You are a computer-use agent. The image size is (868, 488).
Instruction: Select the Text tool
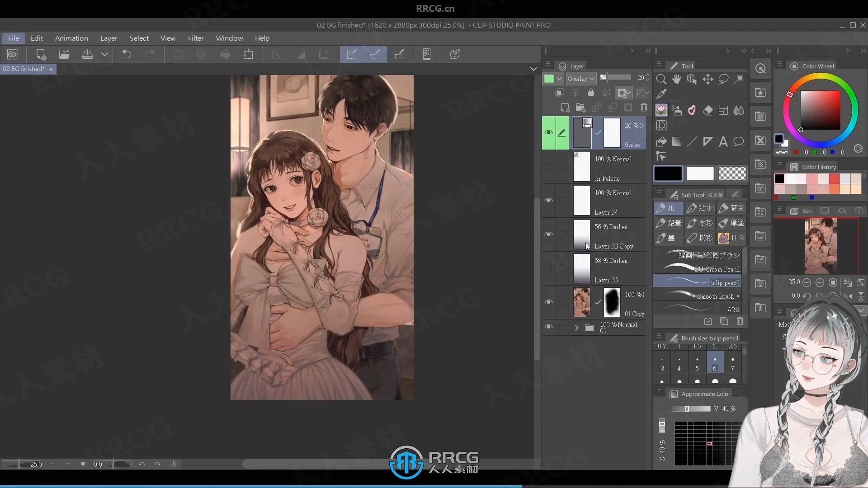723,142
